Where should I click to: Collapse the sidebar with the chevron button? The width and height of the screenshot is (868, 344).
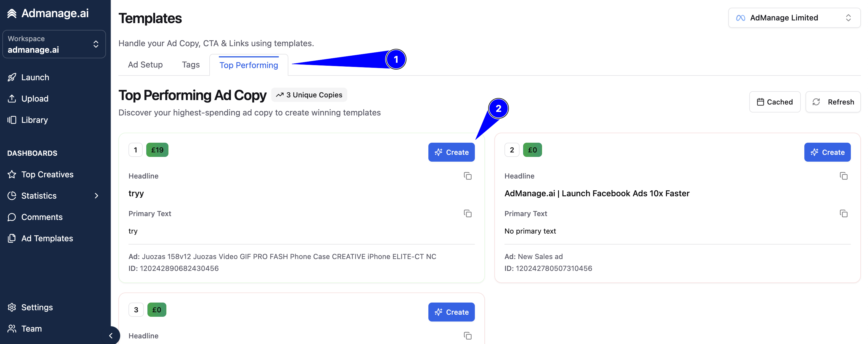coord(111,336)
